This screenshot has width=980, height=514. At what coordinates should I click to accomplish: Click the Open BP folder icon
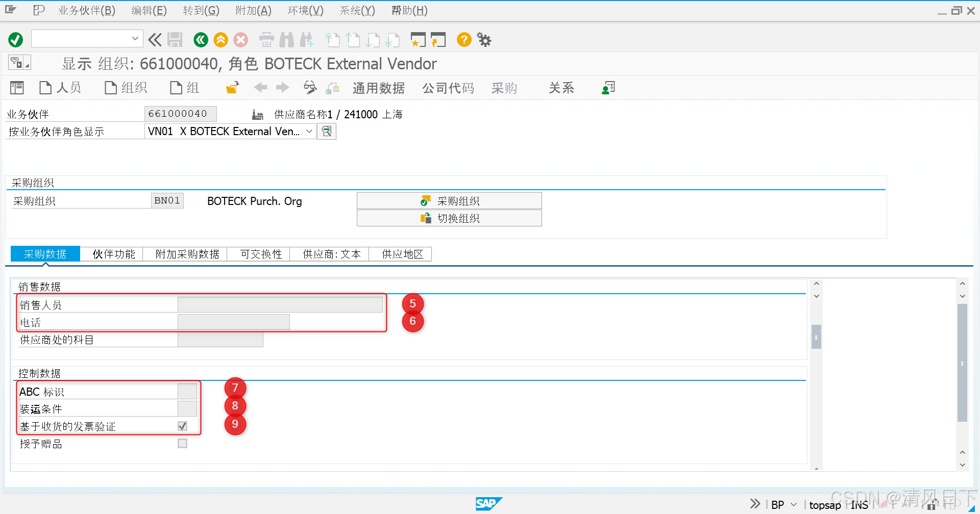[x=233, y=88]
